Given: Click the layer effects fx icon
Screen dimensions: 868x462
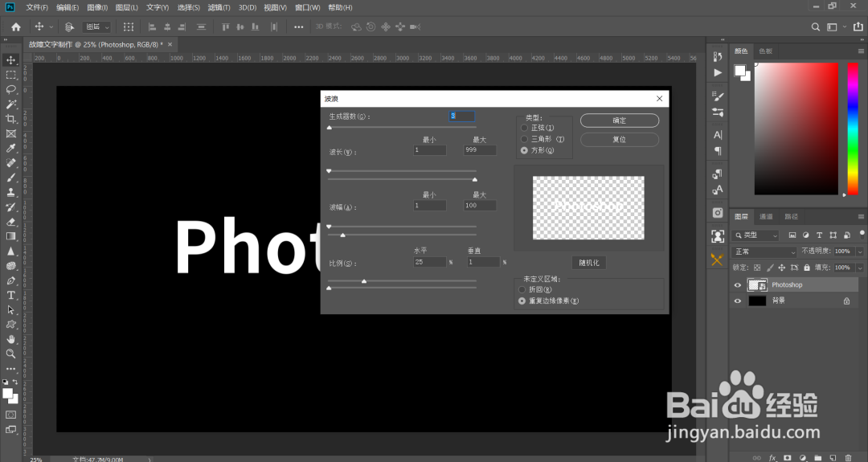Looking at the screenshot, I should [772, 457].
